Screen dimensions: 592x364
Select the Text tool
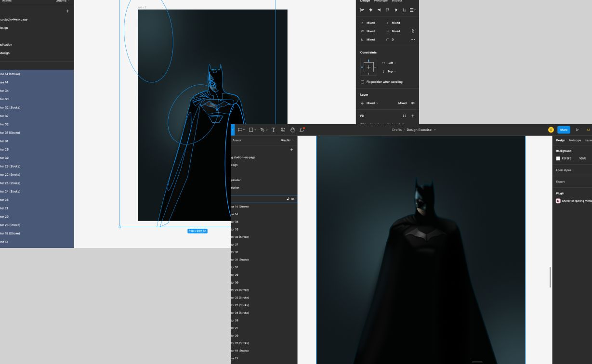(273, 130)
